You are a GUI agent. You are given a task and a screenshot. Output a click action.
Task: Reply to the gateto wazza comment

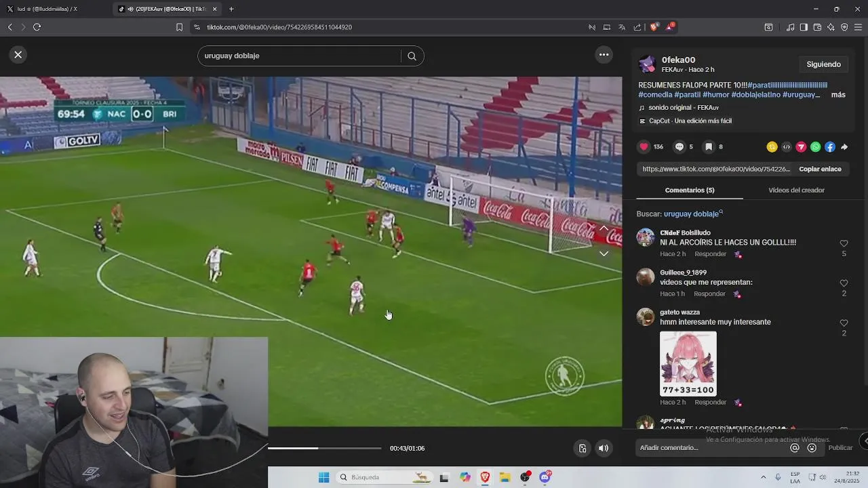(710, 403)
